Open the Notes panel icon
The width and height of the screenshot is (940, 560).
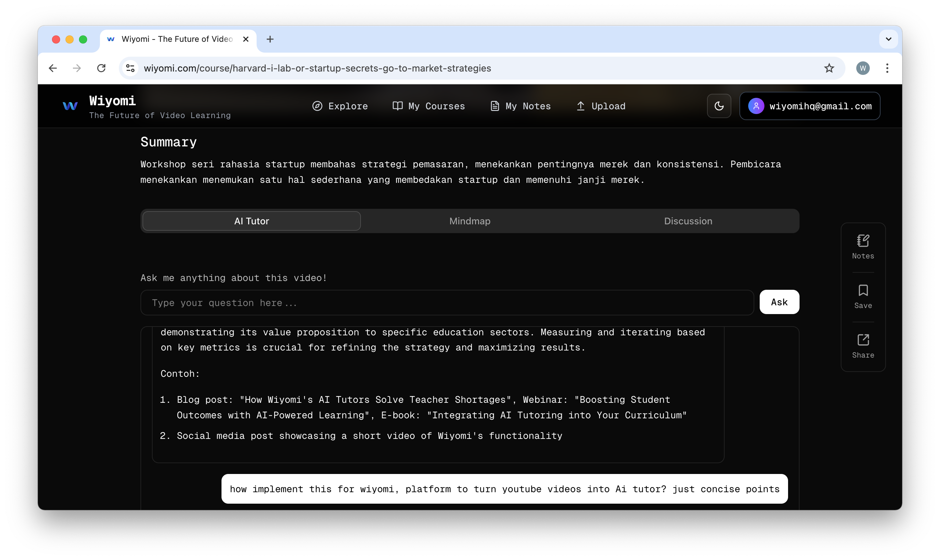coord(863,246)
